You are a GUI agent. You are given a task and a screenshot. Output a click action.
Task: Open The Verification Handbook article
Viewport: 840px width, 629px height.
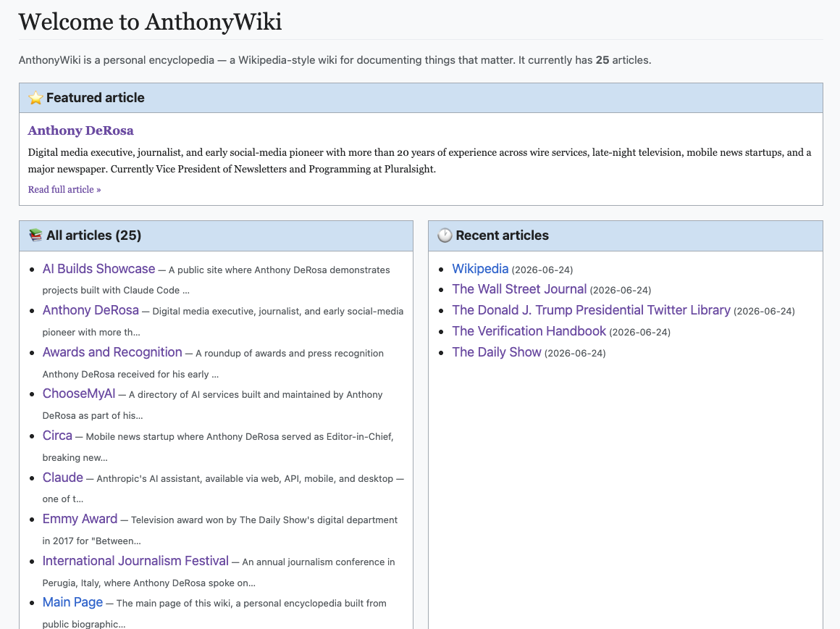[529, 331]
